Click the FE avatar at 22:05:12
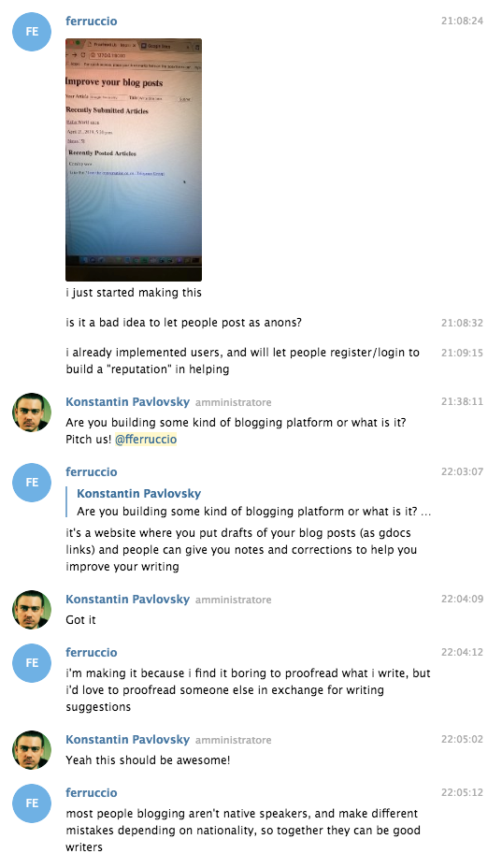 (32, 803)
